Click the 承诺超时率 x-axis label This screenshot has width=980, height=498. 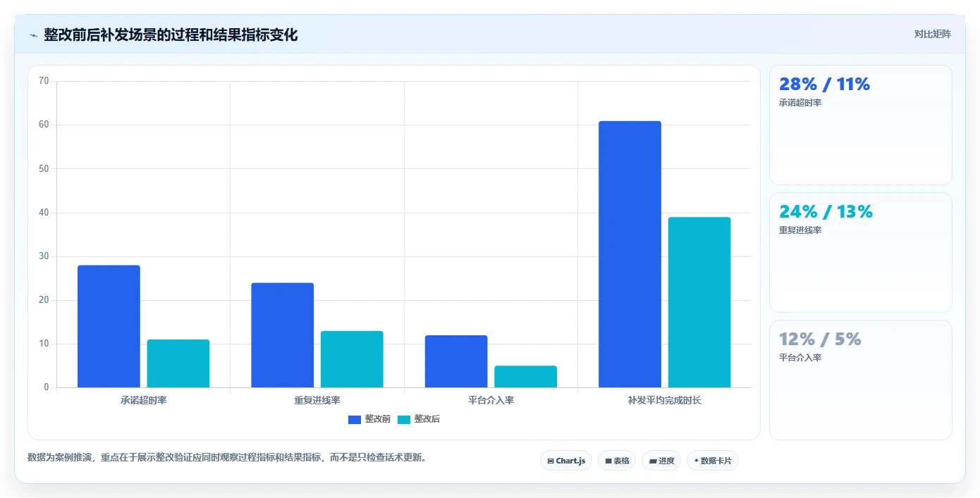tap(144, 400)
